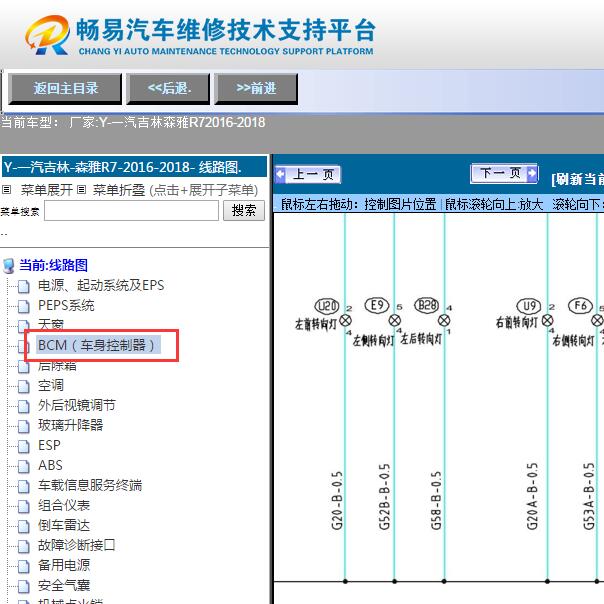604x604 pixels.
Task: Click the 当前:线路图 root node
Action: [54, 265]
